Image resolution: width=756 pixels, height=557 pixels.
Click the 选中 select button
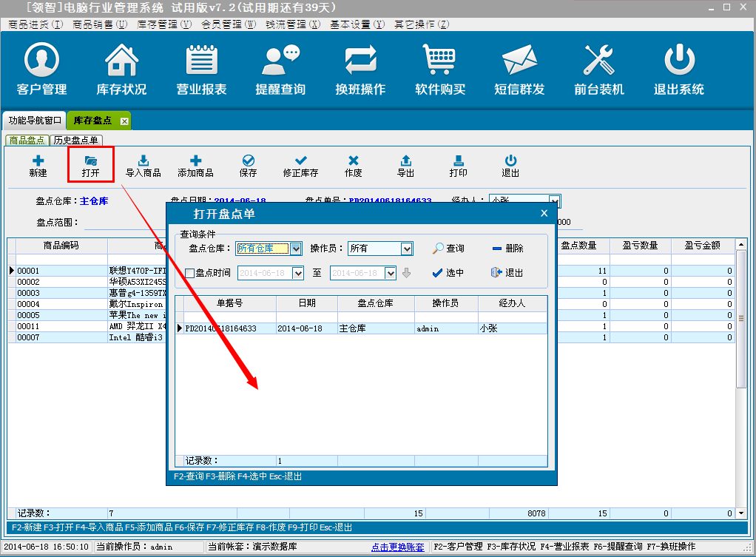(448, 273)
